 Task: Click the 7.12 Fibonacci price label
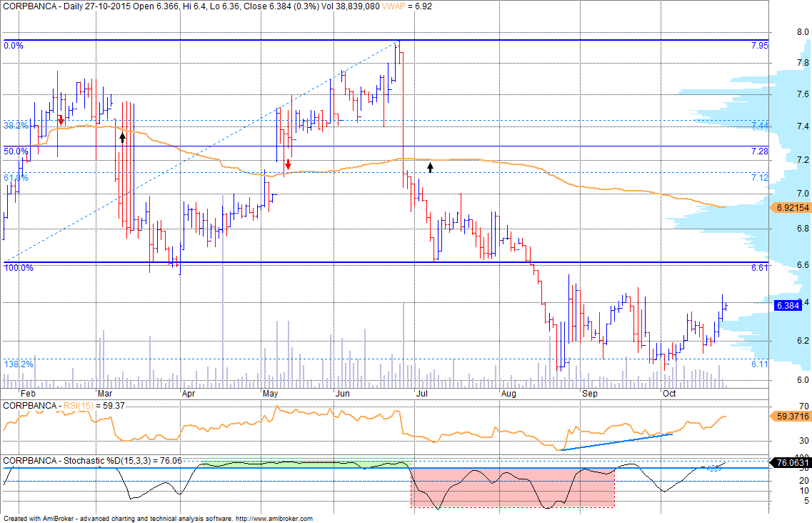point(760,178)
